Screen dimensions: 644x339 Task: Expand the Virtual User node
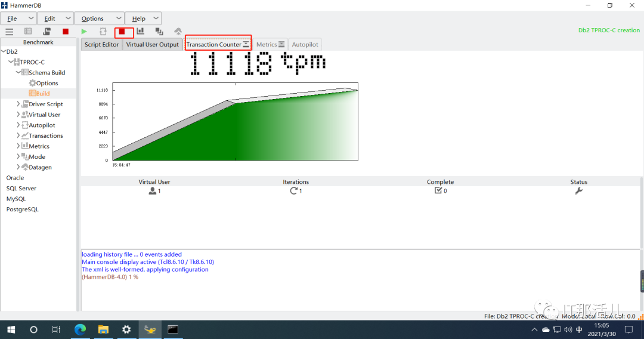click(x=18, y=115)
